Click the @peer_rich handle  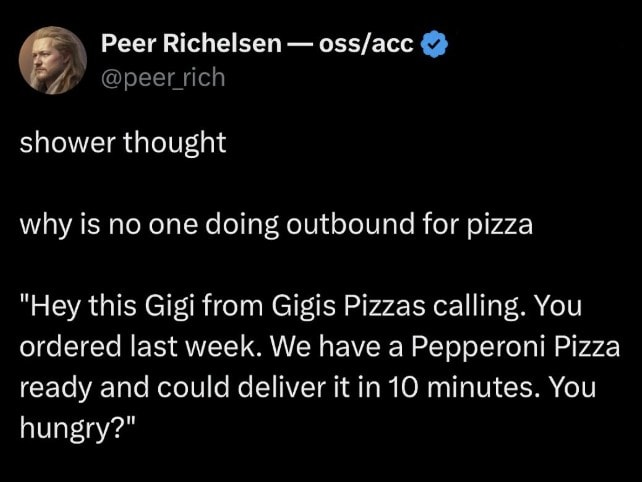click(x=163, y=77)
